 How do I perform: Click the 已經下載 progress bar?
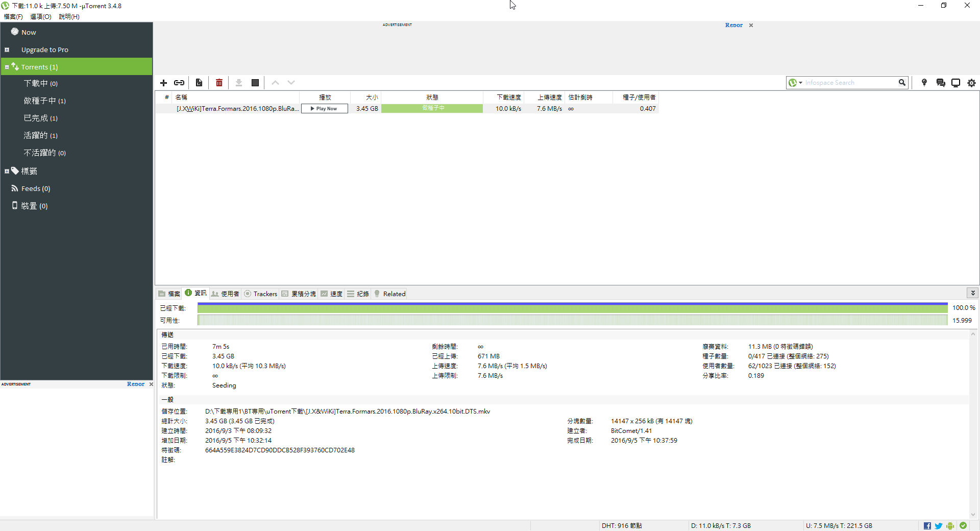[572, 308]
